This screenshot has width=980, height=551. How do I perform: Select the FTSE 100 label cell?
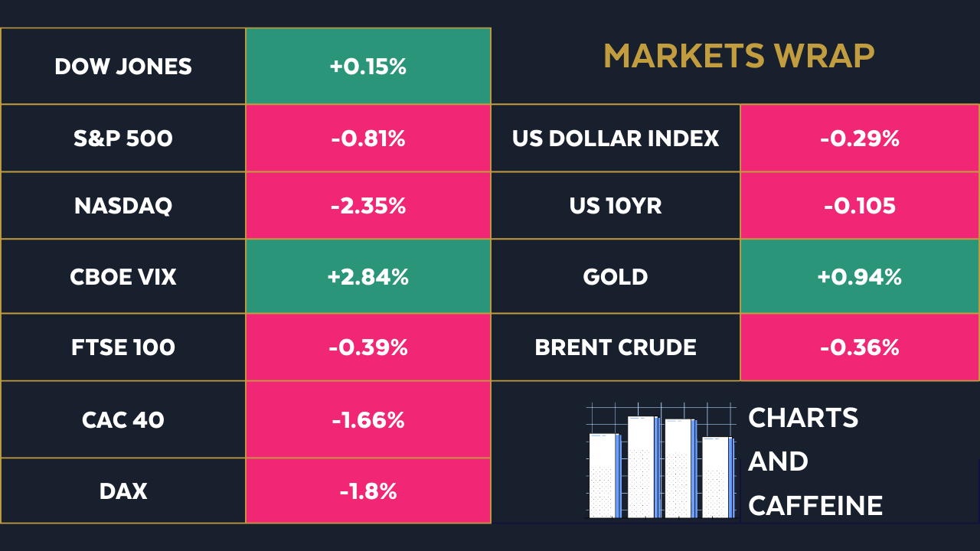coord(123,347)
